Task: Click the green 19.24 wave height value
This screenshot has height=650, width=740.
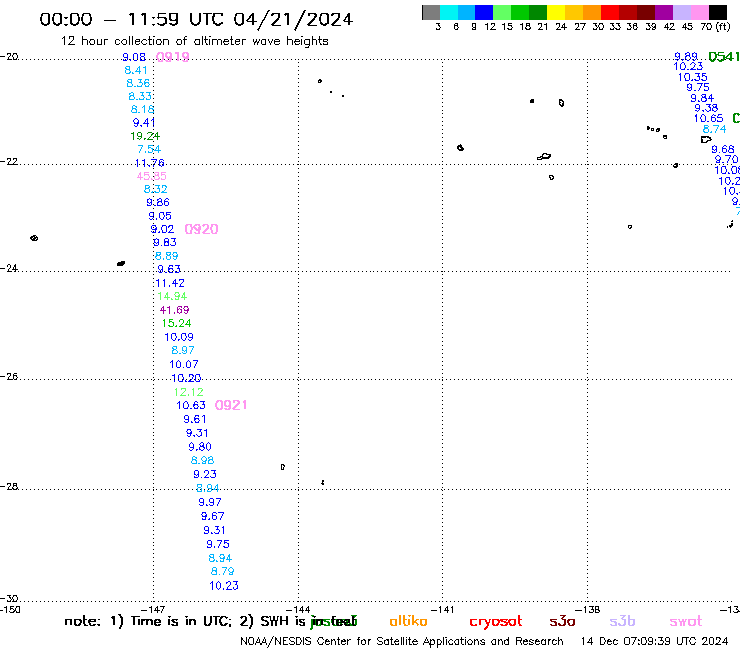Action: point(145,136)
